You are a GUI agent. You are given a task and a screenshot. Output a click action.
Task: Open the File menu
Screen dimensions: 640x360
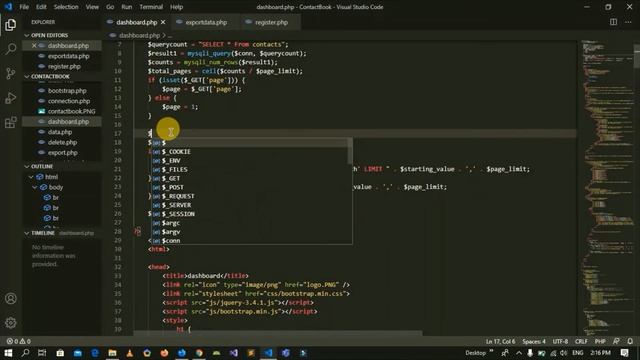(24, 7)
